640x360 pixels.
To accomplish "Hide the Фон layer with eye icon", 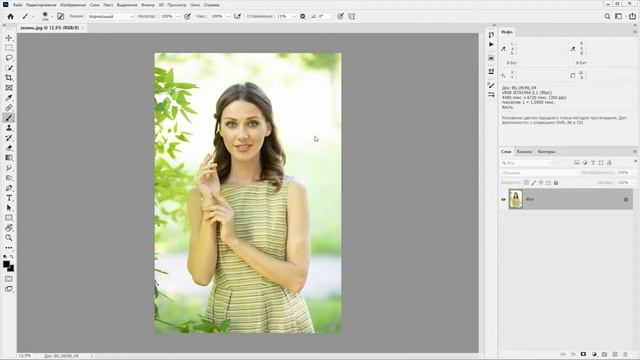I will (503, 200).
